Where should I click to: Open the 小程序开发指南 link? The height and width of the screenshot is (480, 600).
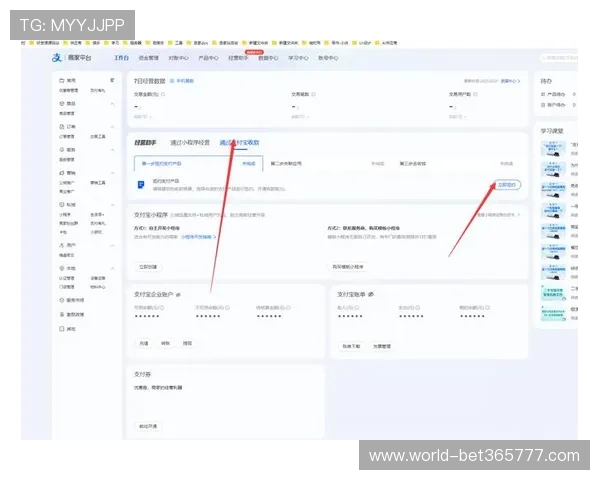(198, 237)
